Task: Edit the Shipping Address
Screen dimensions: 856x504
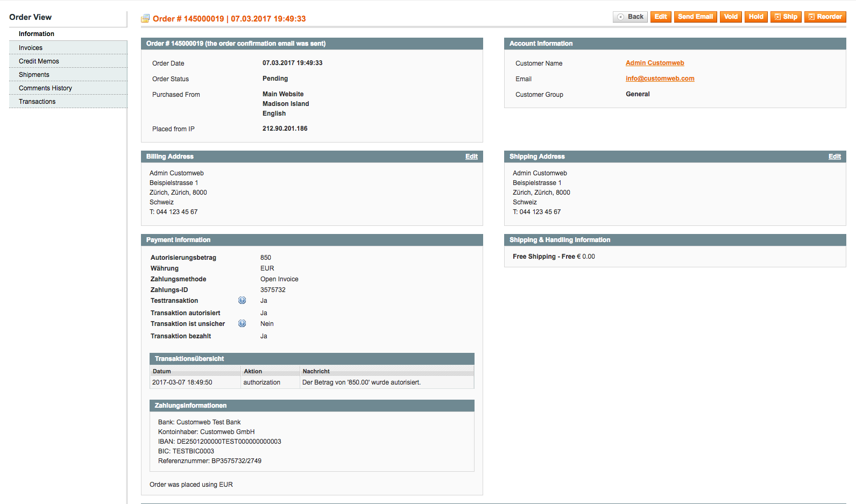Action: pos(834,157)
